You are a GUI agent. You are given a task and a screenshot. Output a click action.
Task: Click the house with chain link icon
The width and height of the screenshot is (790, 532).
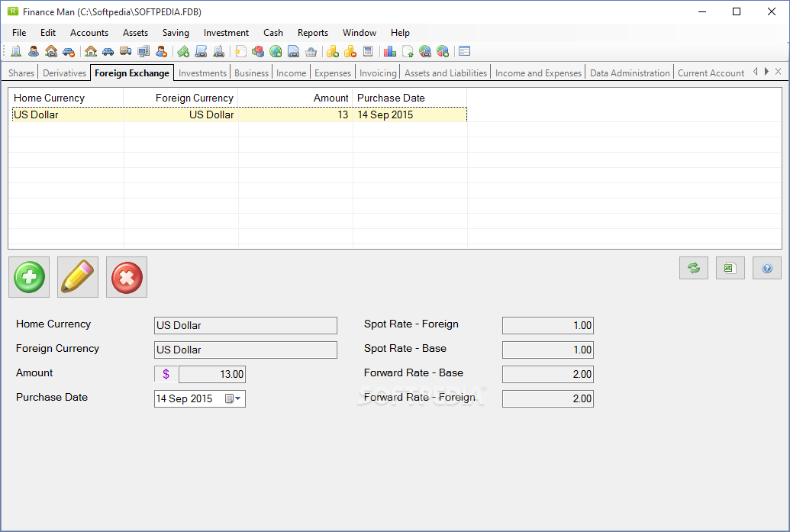coord(51,51)
